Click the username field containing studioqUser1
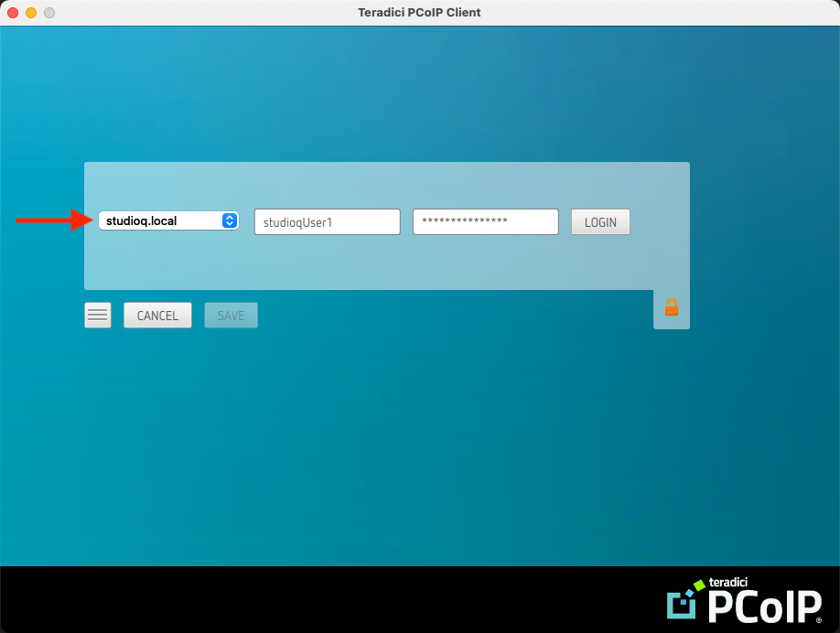The width and height of the screenshot is (840, 633). click(328, 221)
